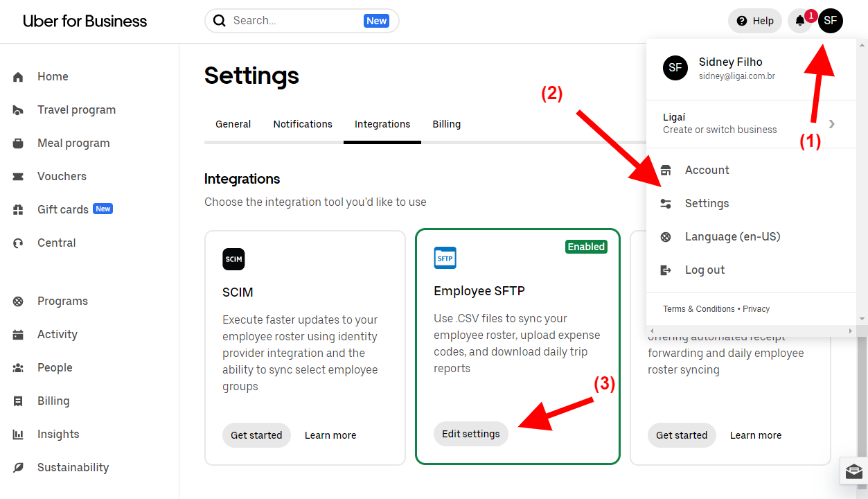Screen dimensions: 868x499
Task: Click the Account storefront icon
Action: [x=666, y=170]
